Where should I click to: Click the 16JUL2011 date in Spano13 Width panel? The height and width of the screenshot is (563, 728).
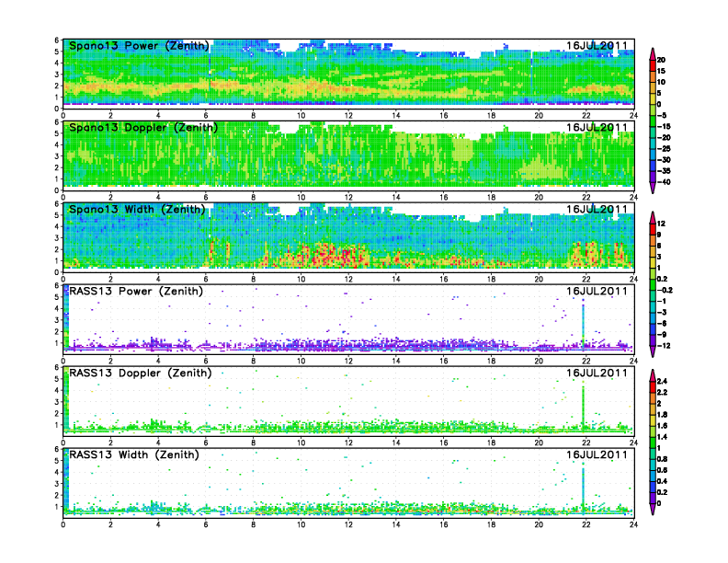(x=597, y=210)
